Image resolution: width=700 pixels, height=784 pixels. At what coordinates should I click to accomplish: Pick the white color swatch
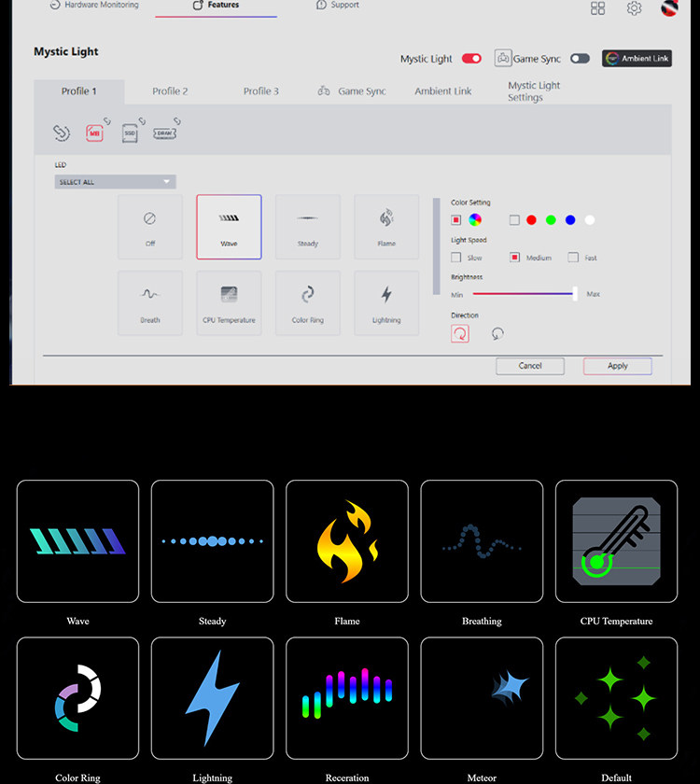tap(590, 220)
